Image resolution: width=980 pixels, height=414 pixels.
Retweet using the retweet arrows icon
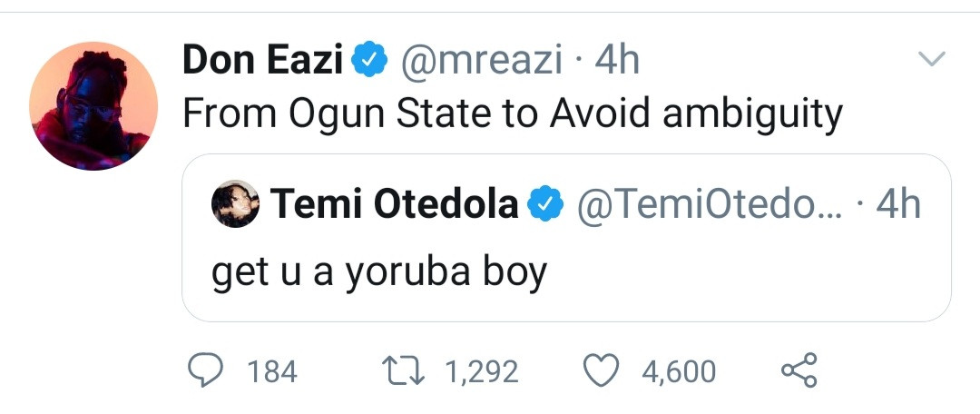click(x=406, y=370)
